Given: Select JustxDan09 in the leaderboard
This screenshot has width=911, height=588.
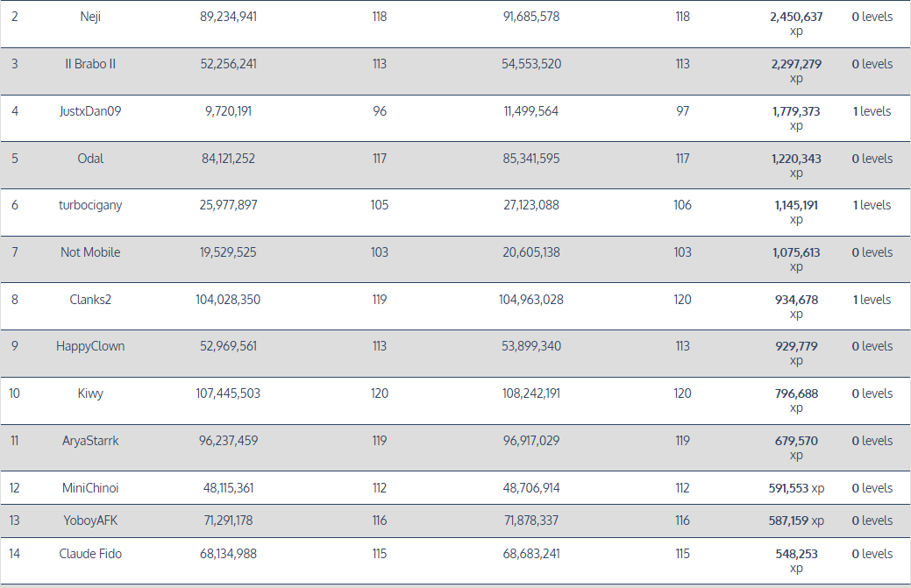Looking at the screenshot, I should tap(90, 111).
